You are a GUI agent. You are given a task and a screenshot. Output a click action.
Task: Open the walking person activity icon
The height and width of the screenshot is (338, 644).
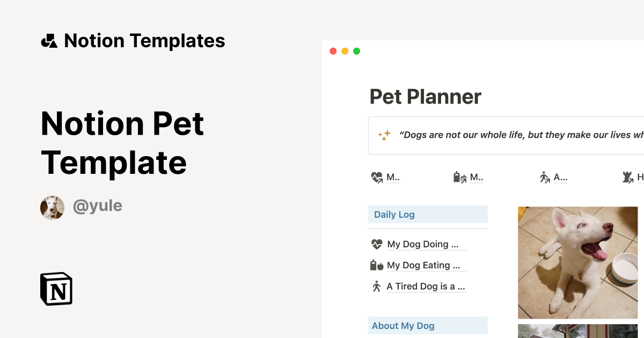pos(545,177)
